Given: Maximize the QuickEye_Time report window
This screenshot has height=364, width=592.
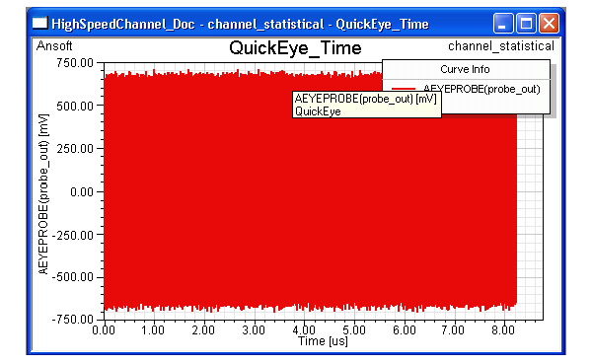Looking at the screenshot, I should point(526,24).
